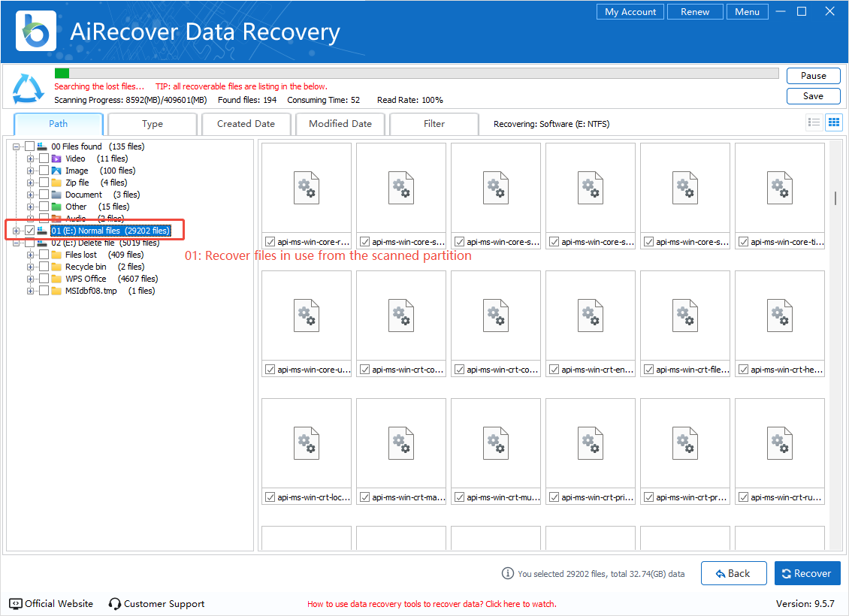The image size is (849, 616).
Task: Switch to the Created Date tab
Action: coord(246,124)
